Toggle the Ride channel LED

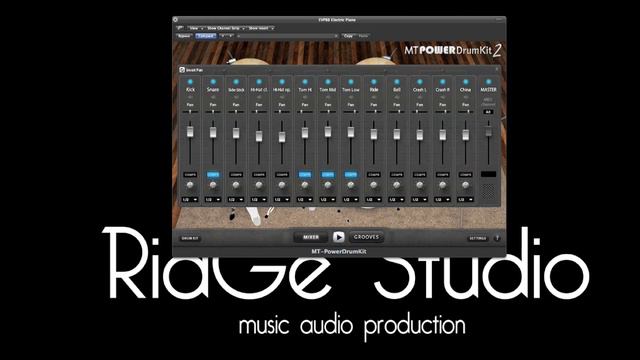(x=373, y=82)
